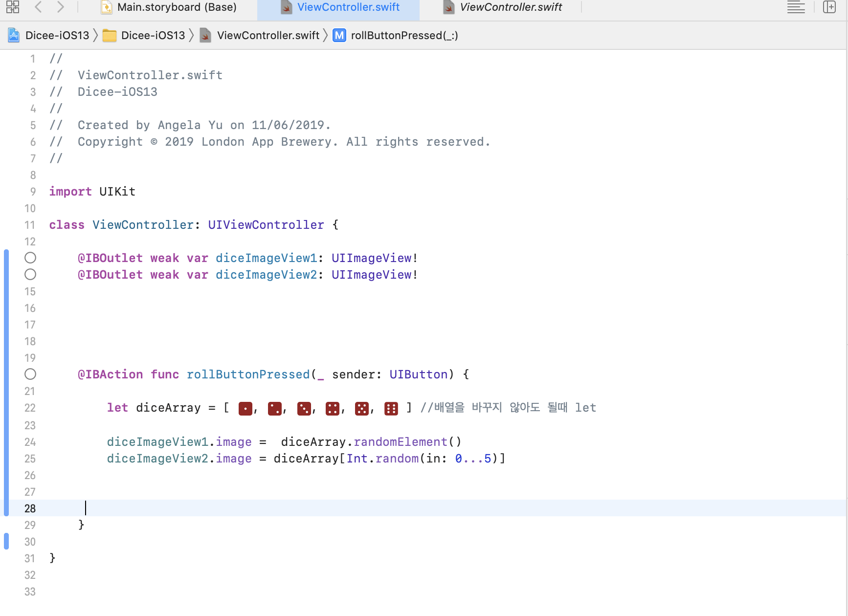The image size is (848, 616).
Task: Add a new editor pane
Action: [829, 7]
